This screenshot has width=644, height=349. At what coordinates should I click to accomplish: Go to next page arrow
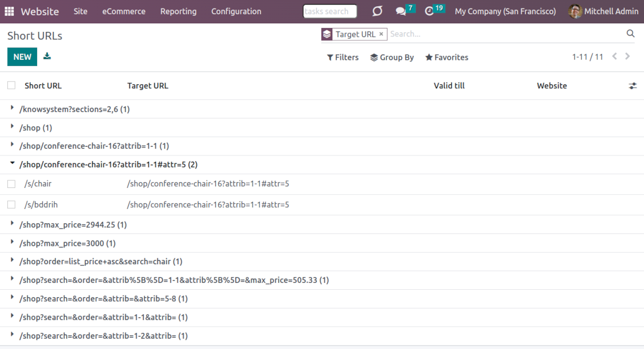(x=627, y=56)
